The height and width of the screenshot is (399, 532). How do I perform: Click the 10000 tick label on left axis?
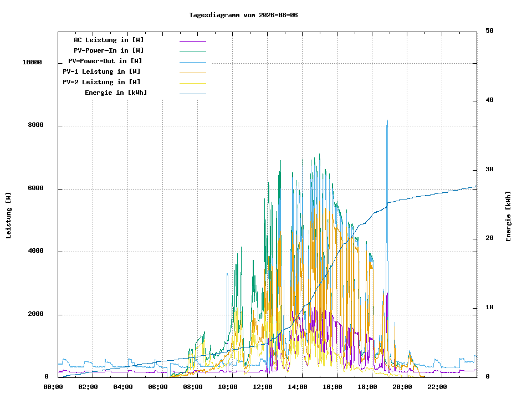point(32,62)
